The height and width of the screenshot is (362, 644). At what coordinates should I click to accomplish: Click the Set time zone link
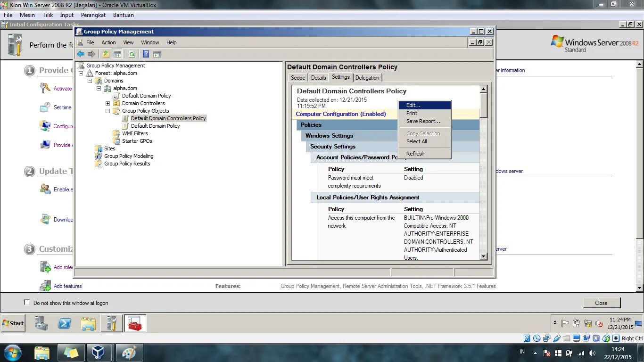pos(63,107)
